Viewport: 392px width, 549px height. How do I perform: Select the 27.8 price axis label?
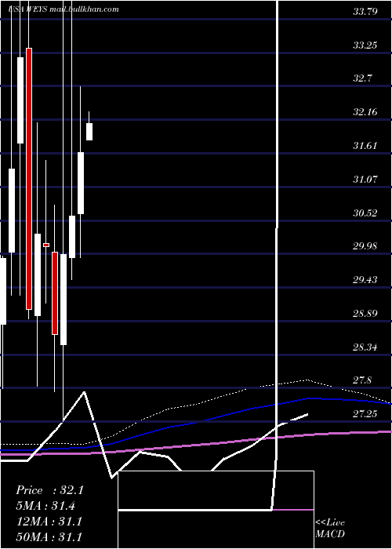[362, 380]
